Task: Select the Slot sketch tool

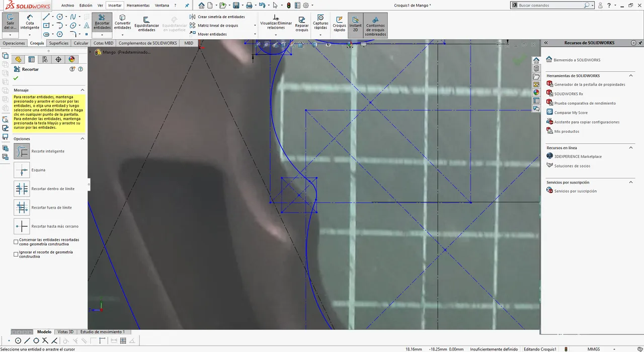Action: 46,34
